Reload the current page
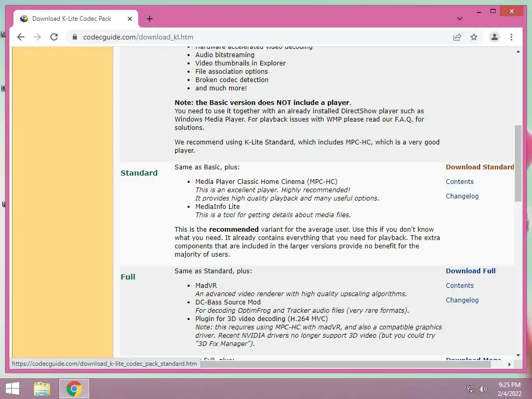 pyautogui.click(x=54, y=37)
